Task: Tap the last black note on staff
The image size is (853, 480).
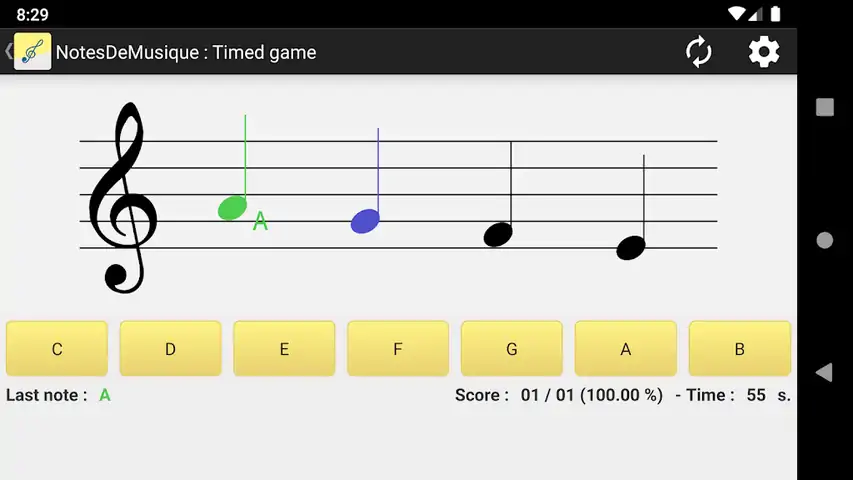Action: [x=630, y=248]
